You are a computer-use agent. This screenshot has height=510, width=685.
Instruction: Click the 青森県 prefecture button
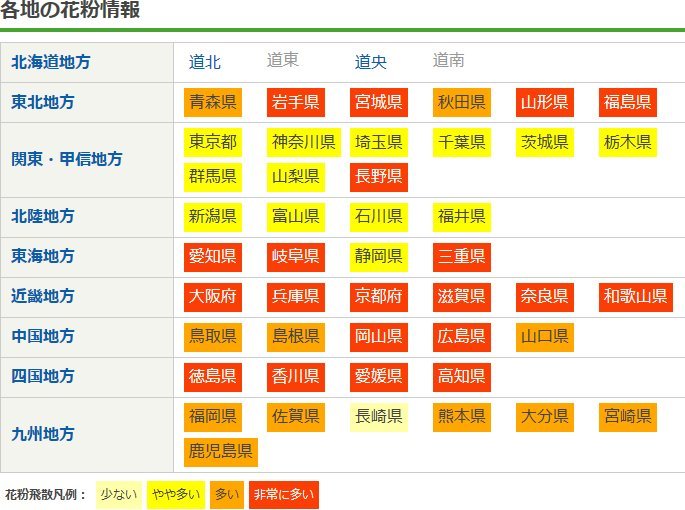[x=212, y=102]
